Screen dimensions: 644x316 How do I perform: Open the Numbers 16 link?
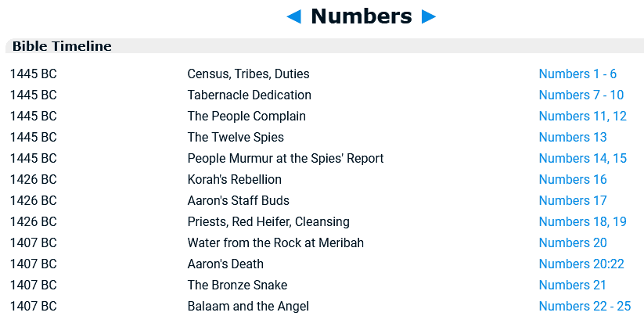[573, 180]
